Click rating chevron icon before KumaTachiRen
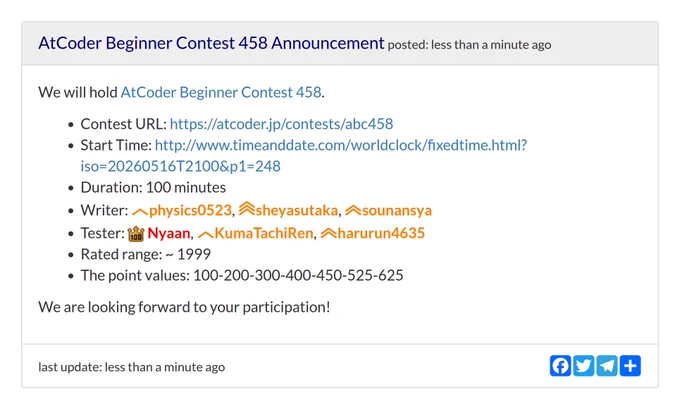This screenshot has height=409, width=680. 206,235
